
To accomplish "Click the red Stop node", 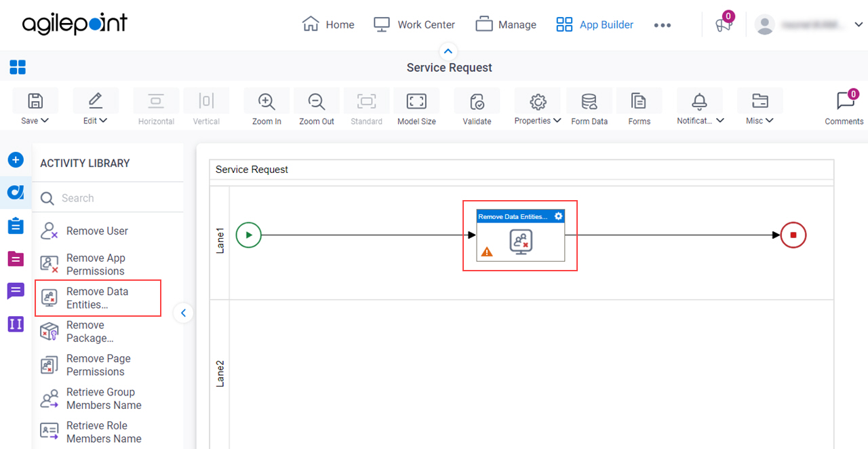I will 793,235.
